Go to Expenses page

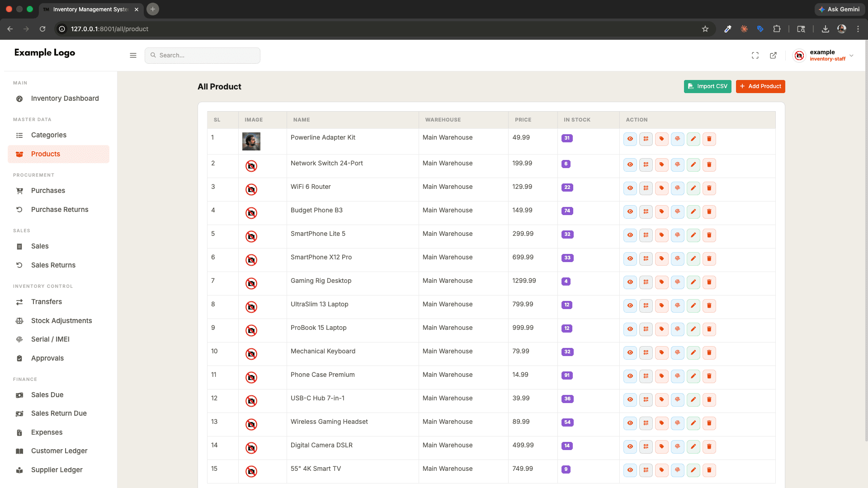58,432
